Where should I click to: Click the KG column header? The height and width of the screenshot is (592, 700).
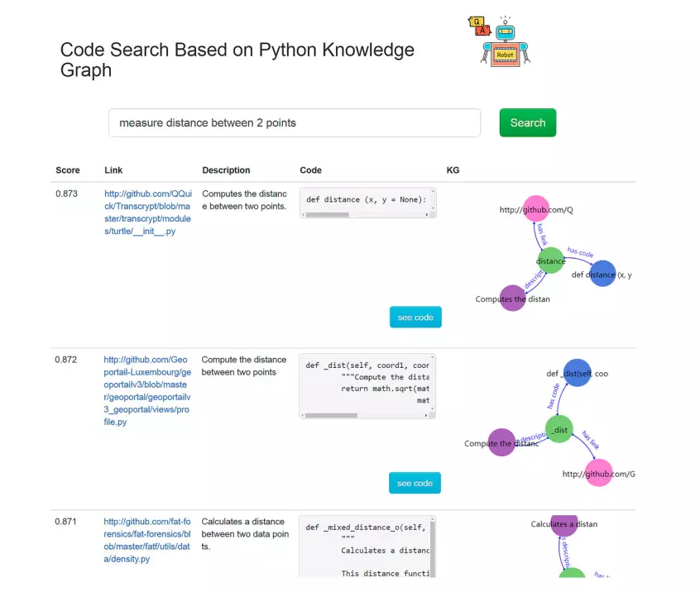click(453, 170)
